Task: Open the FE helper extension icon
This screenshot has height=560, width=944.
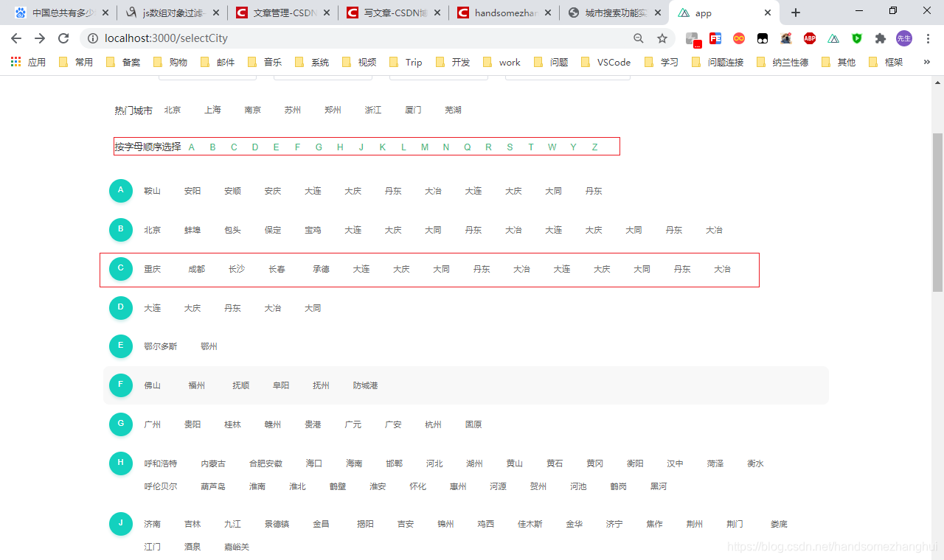Action: pos(715,38)
